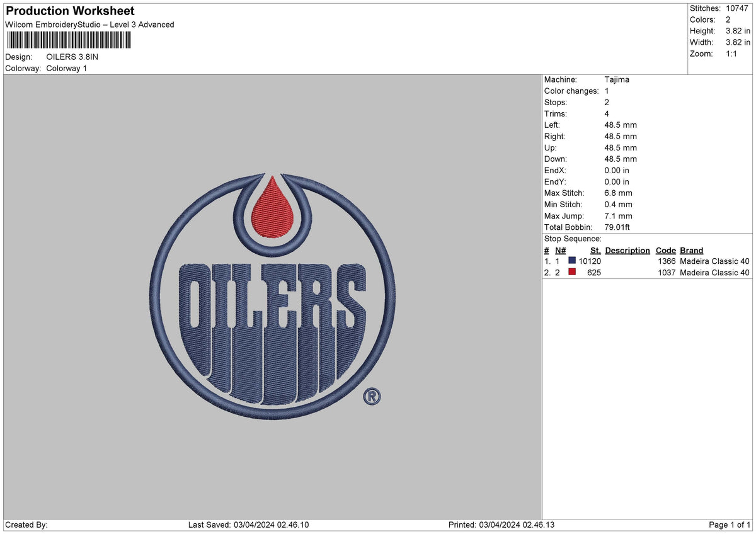Click the Zoom value '1:1'
Viewport: 756px width, 534px height.
click(732, 54)
